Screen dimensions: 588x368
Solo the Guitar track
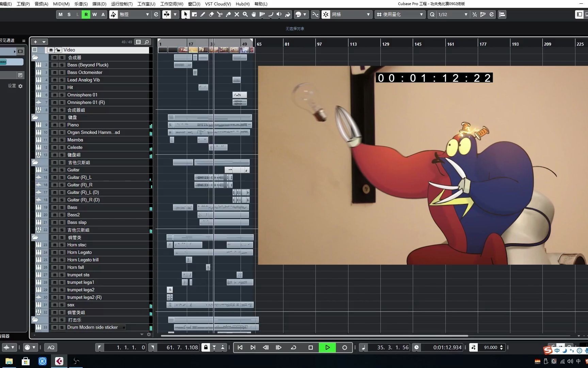(62, 170)
